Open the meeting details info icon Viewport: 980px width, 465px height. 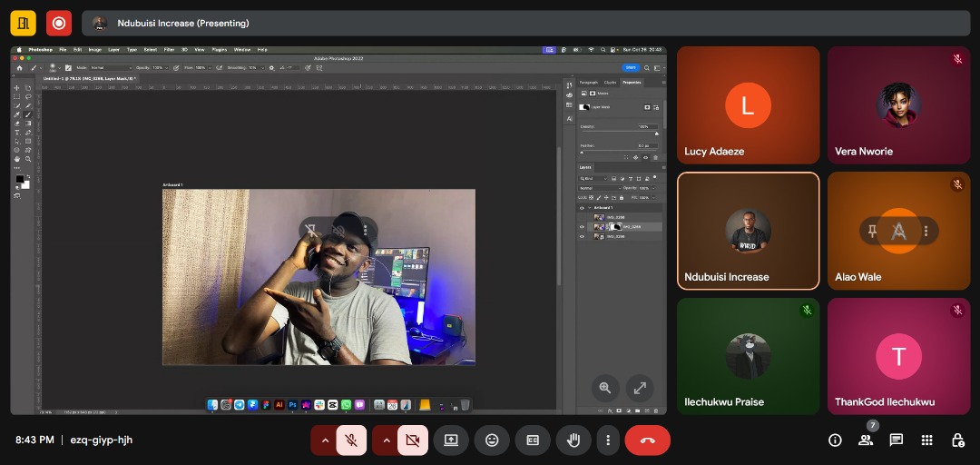tap(835, 440)
